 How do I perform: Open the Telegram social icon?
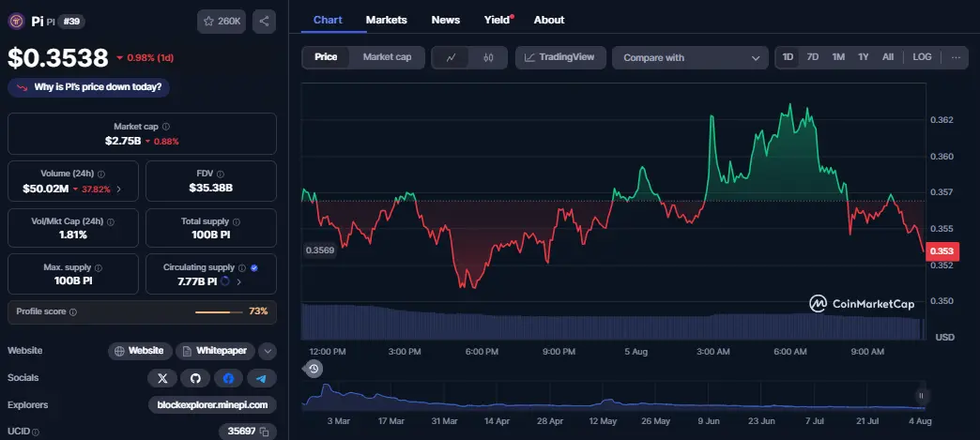tap(261, 378)
